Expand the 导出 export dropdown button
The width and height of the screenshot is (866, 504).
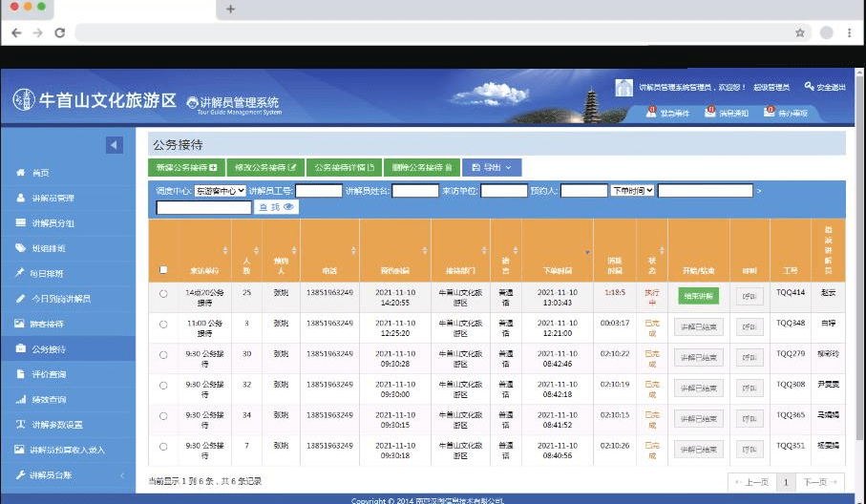(492, 168)
